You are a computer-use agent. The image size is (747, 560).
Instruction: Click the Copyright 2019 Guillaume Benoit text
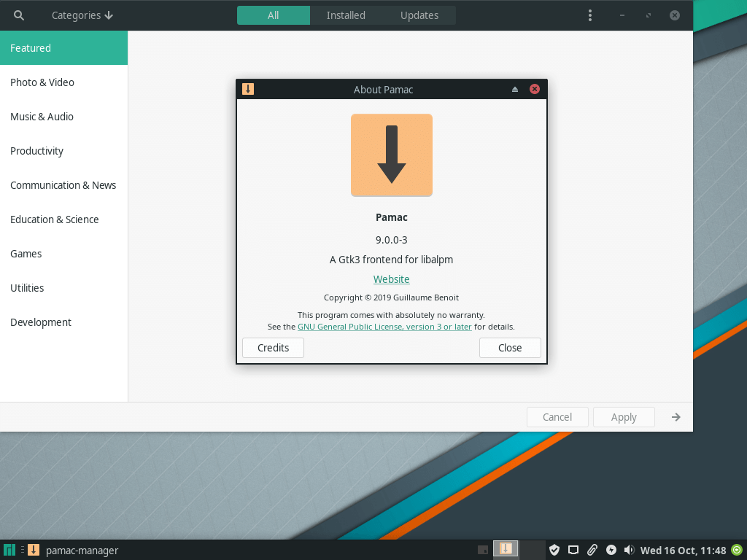coord(391,297)
